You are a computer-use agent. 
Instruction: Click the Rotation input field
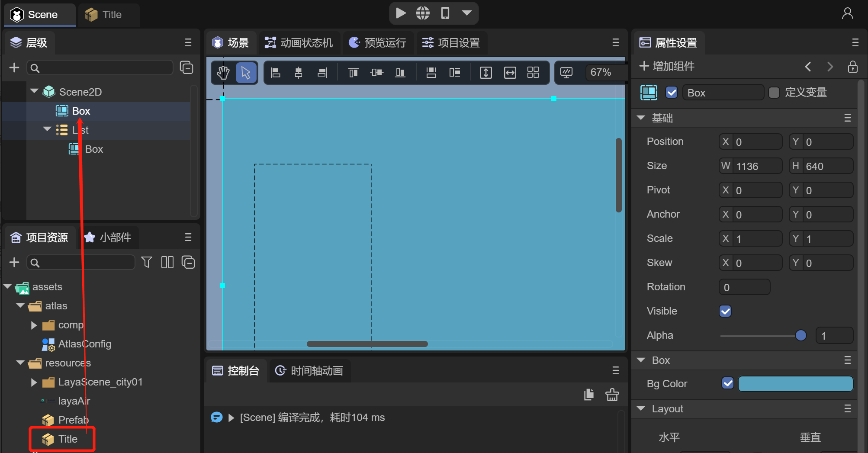coord(744,287)
